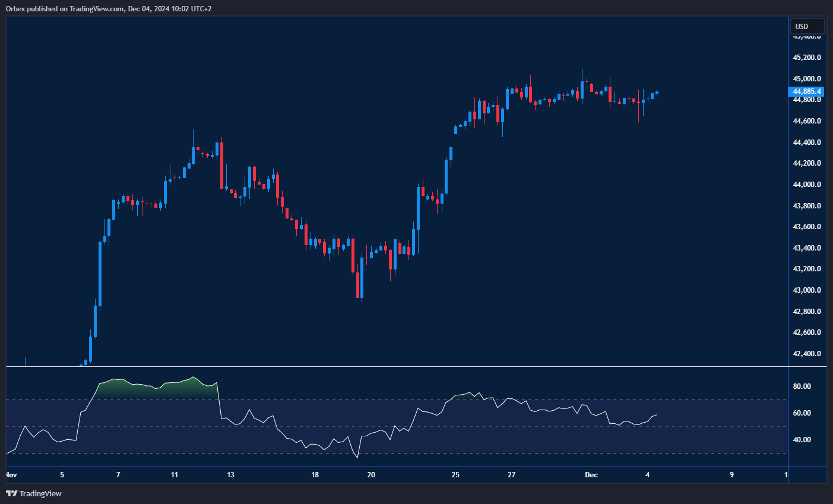Click the TradingView wordmark text at bottom
Image resolution: width=833 pixels, height=504 pixels.
(x=40, y=493)
